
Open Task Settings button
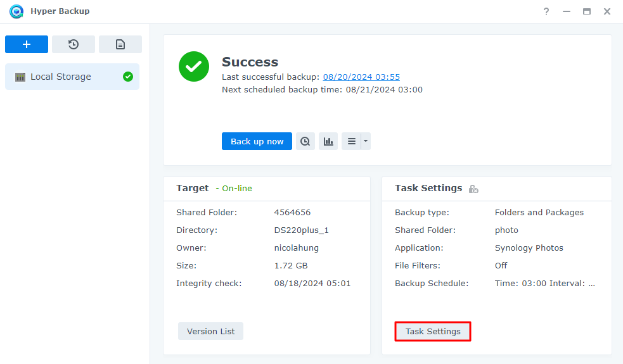coord(433,331)
